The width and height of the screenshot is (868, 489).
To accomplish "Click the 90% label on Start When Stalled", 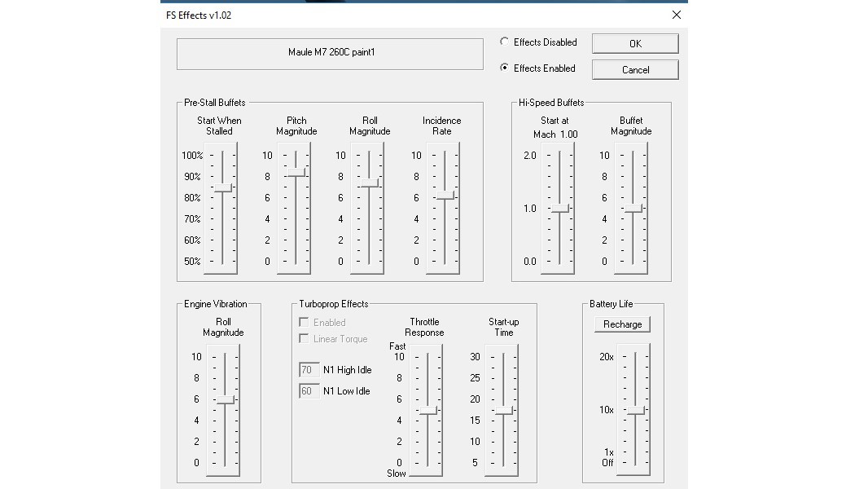I will click(192, 177).
